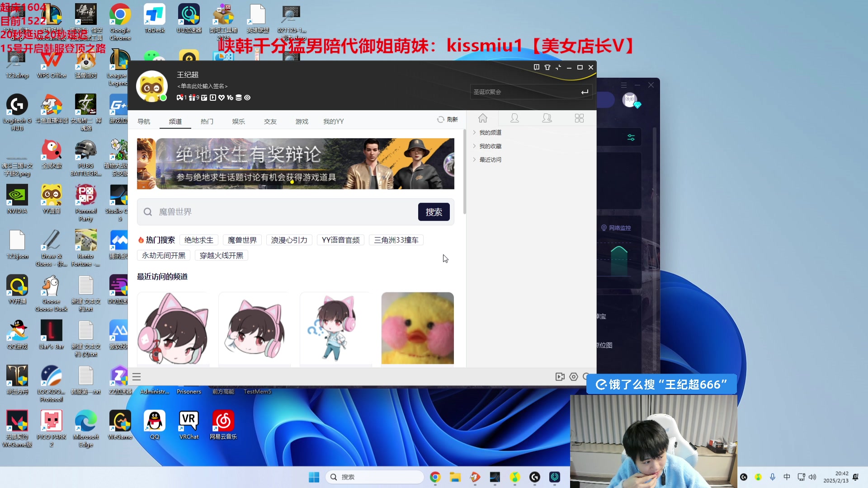This screenshot has width=868, height=488.
Task: Toggle the 中 input method indicator
Action: (787, 477)
